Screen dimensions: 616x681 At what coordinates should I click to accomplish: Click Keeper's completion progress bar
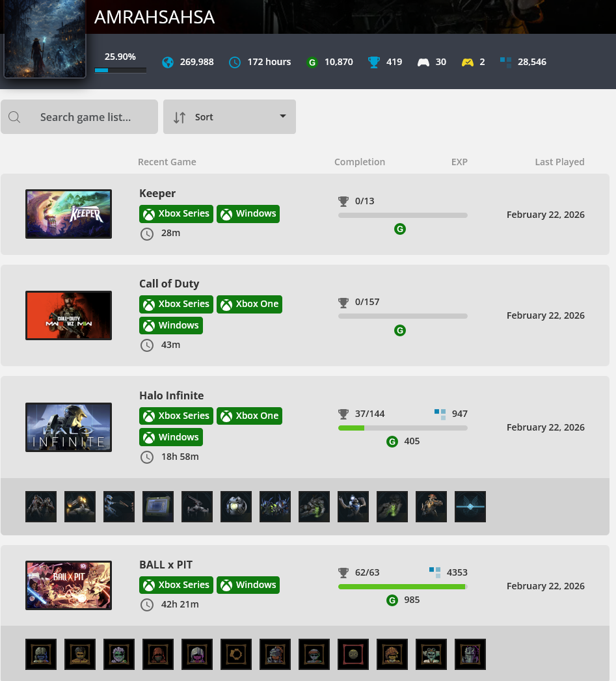[x=403, y=215]
